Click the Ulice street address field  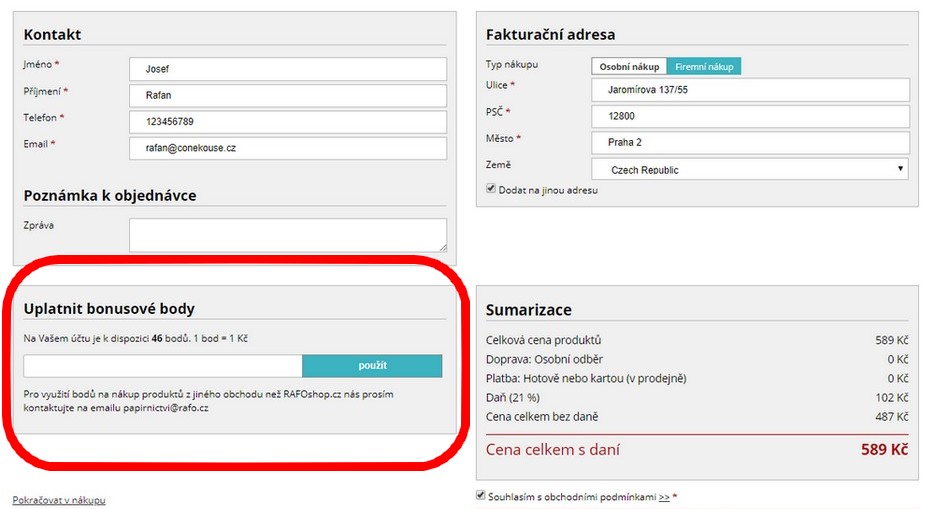[x=750, y=90]
